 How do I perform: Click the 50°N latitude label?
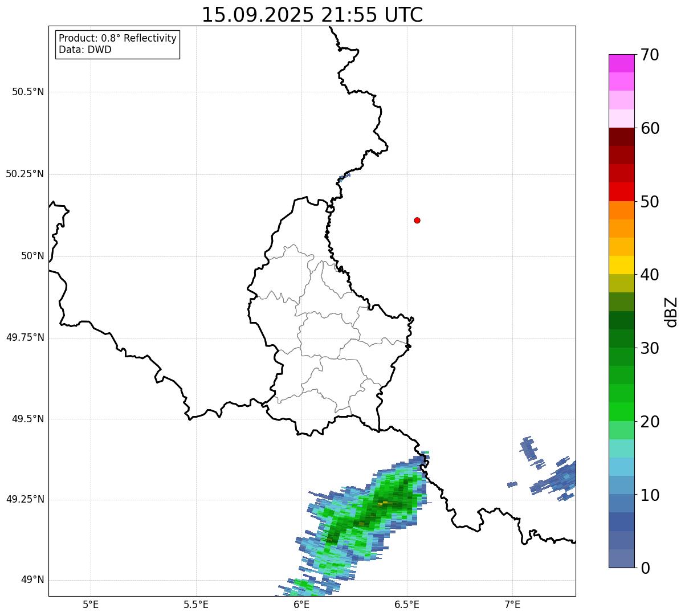32,256
